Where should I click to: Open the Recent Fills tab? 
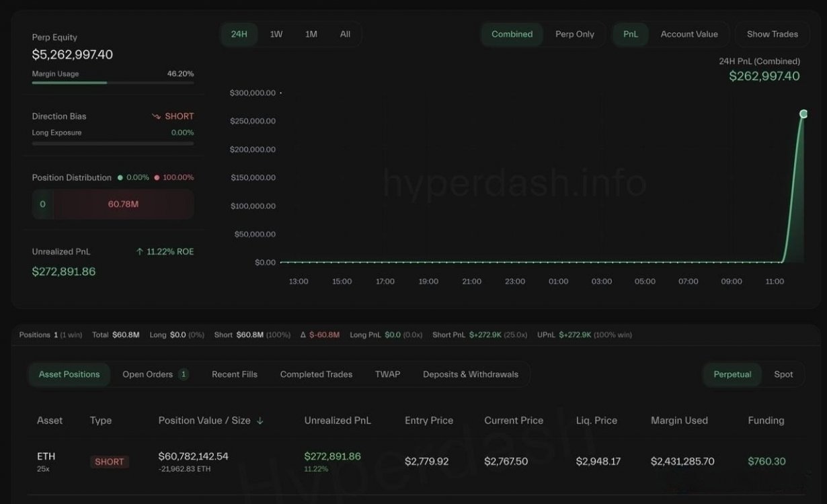(x=234, y=374)
